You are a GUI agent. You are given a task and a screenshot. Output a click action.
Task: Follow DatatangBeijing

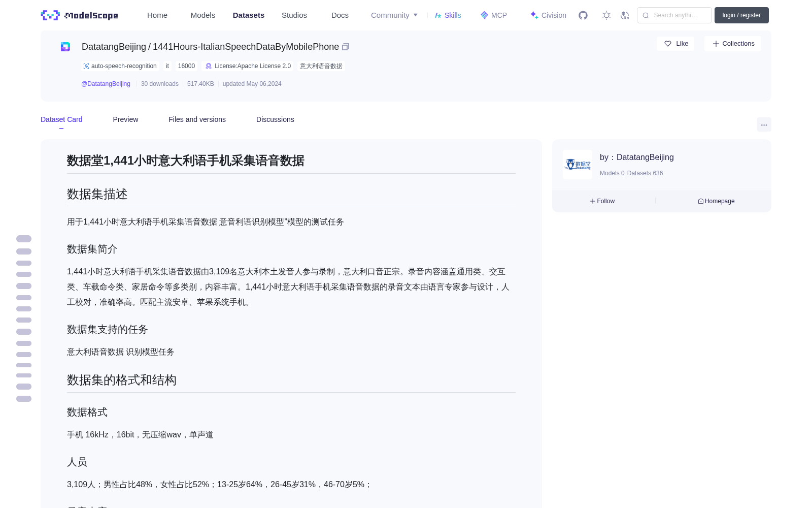[602, 201]
